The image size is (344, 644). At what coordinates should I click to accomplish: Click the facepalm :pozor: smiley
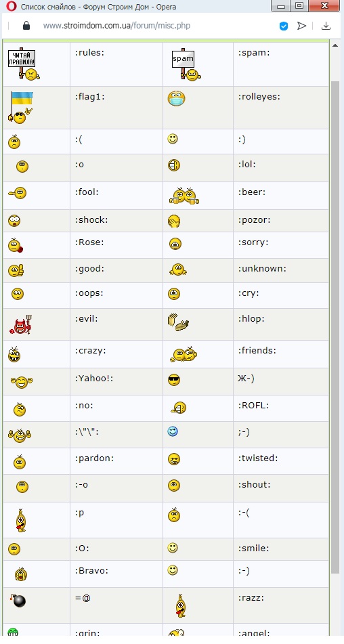point(174,221)
